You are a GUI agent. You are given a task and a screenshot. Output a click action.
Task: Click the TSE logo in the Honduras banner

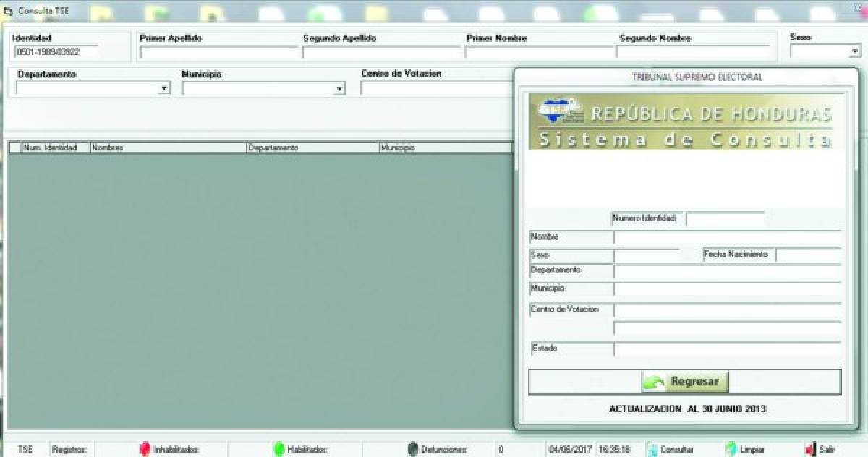pos(561,112)
